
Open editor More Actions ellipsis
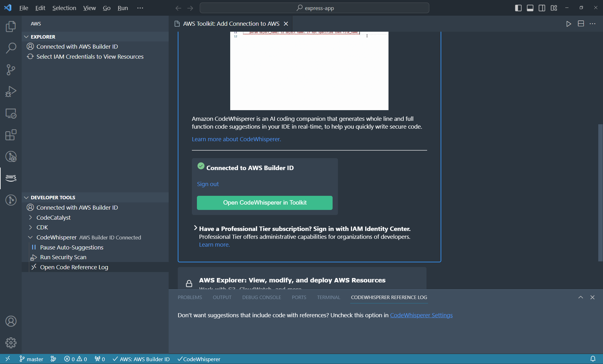592,24
